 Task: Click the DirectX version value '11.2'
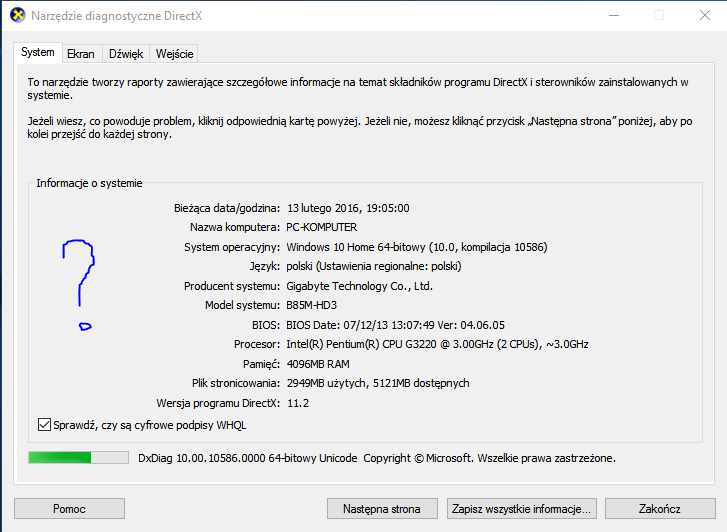coord(298,403)
